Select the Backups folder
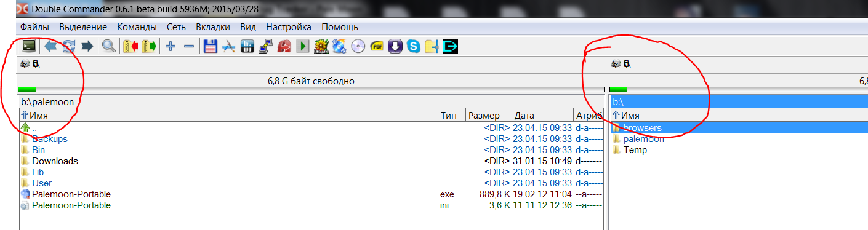Viewport: 868px width, 230px height. (x=311, y=139)
